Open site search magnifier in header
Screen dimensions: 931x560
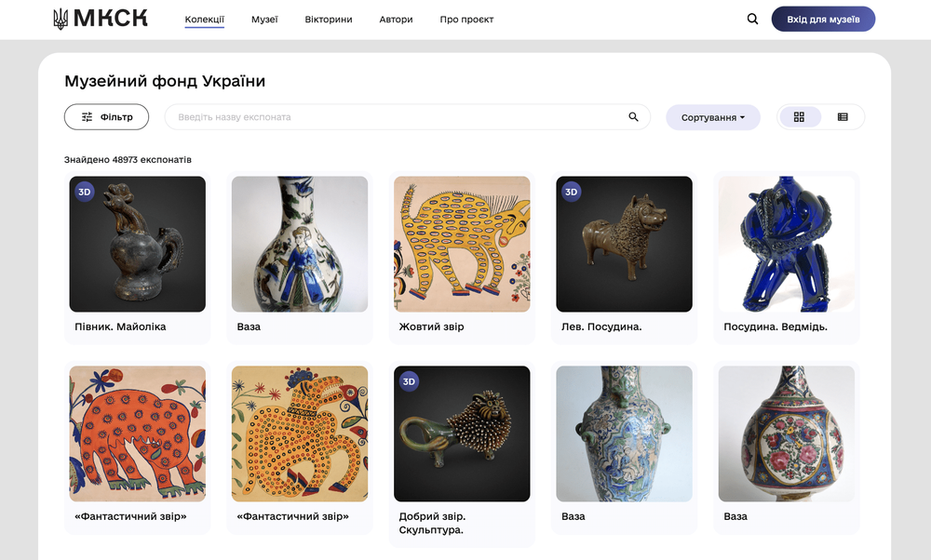point(752,19)
